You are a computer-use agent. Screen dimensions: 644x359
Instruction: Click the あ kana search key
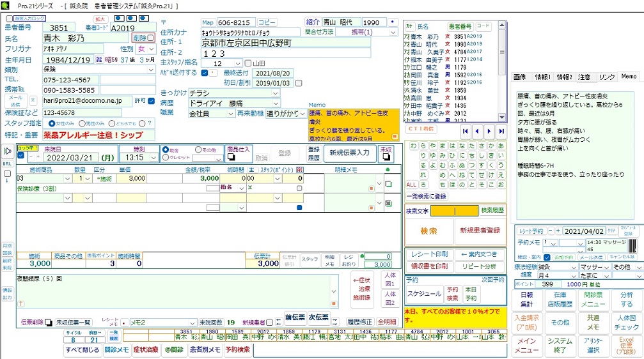[x=501, y=146]
